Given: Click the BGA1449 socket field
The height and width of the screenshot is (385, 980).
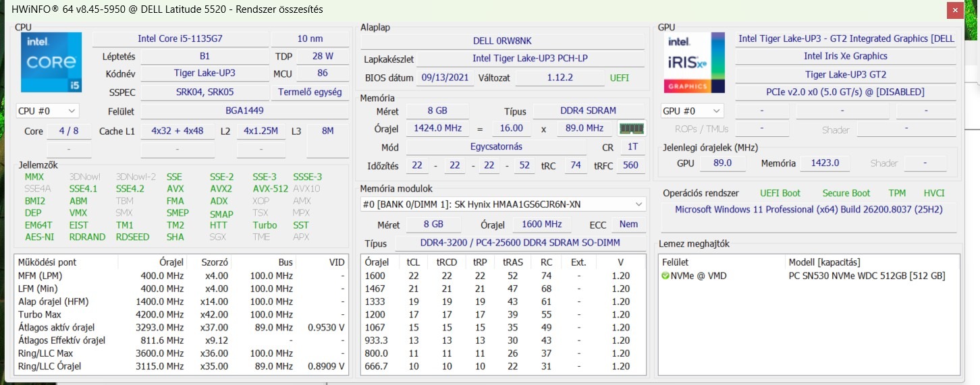Looking at the screenshot, I should pos(244,111).
